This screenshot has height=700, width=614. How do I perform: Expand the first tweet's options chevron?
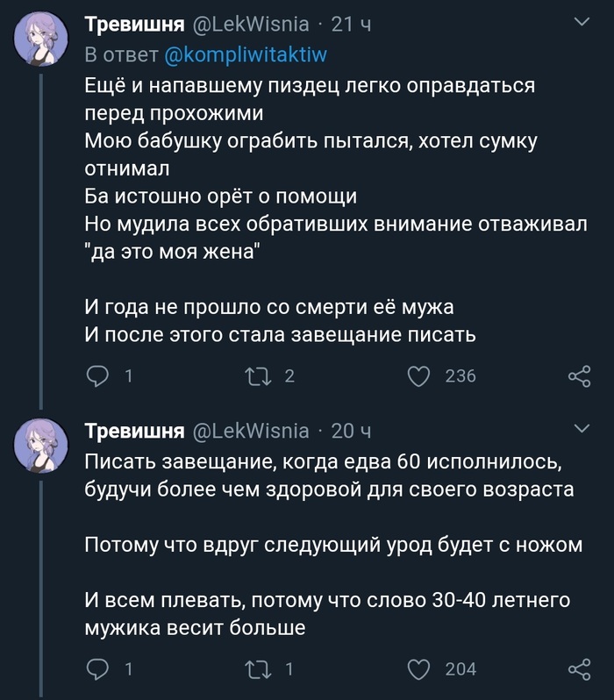pos(581,22)
